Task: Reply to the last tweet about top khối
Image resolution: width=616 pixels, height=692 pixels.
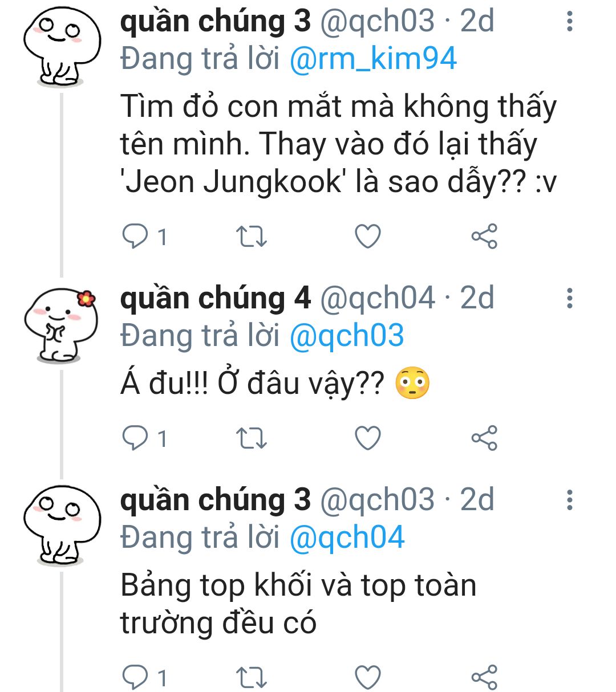Action: coord(136,677)
